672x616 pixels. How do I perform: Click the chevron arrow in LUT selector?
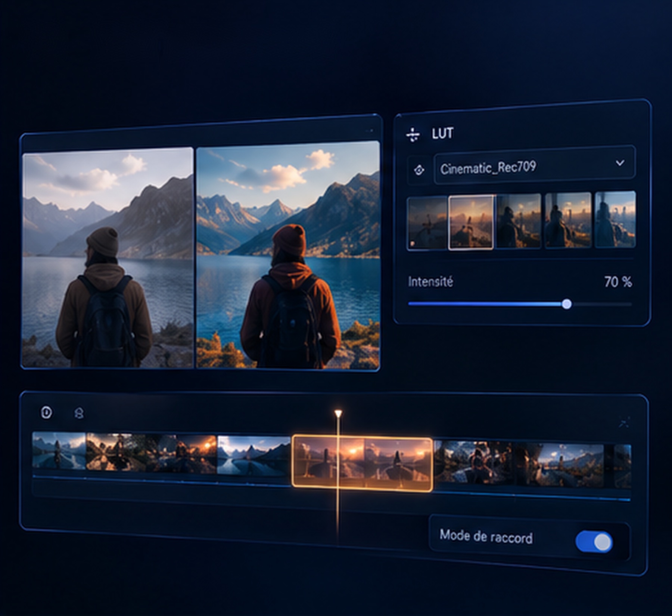click(x=620, y=163)
